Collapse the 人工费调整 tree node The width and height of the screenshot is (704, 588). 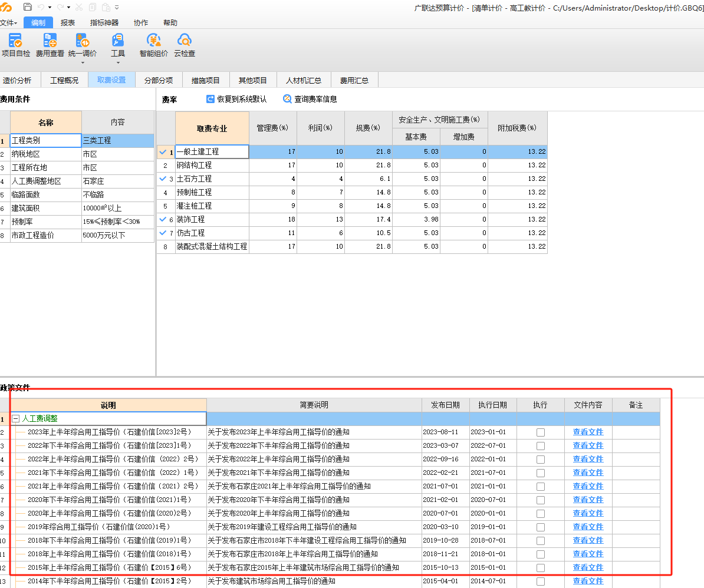tap(16, 418)
